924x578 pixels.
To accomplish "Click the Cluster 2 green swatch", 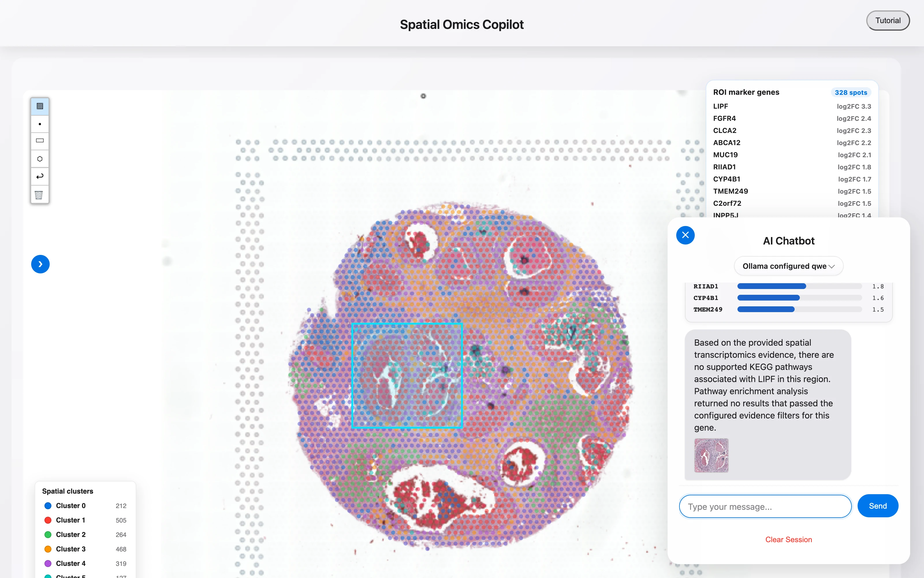I will point(48,534).
